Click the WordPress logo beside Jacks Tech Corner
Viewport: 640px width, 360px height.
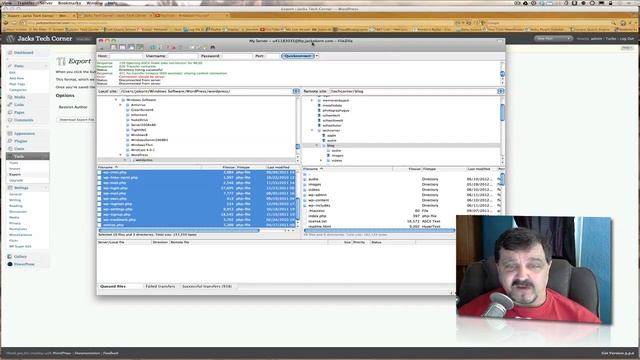pyautogui.click(x=10, y=39)
